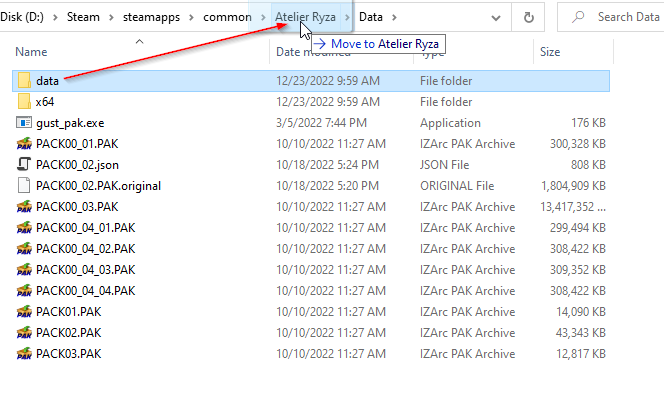Select the file name gust_pak.exe
Image resolution: width=664 pixels, height=397 pixels.
(x=70, y=123)
